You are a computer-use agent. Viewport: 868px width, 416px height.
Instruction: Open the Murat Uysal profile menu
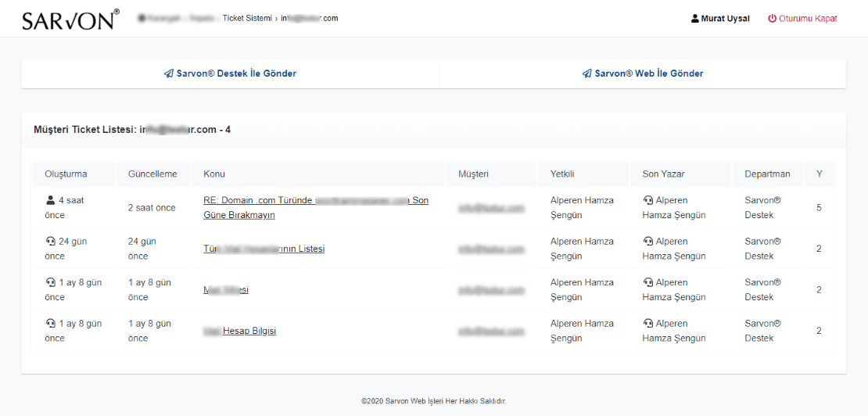[725, 19]
